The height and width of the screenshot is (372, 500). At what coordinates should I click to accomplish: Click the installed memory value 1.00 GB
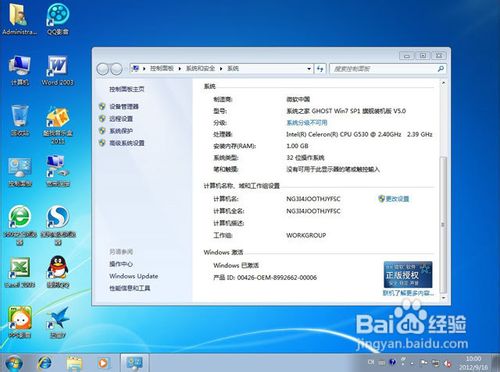297,146
